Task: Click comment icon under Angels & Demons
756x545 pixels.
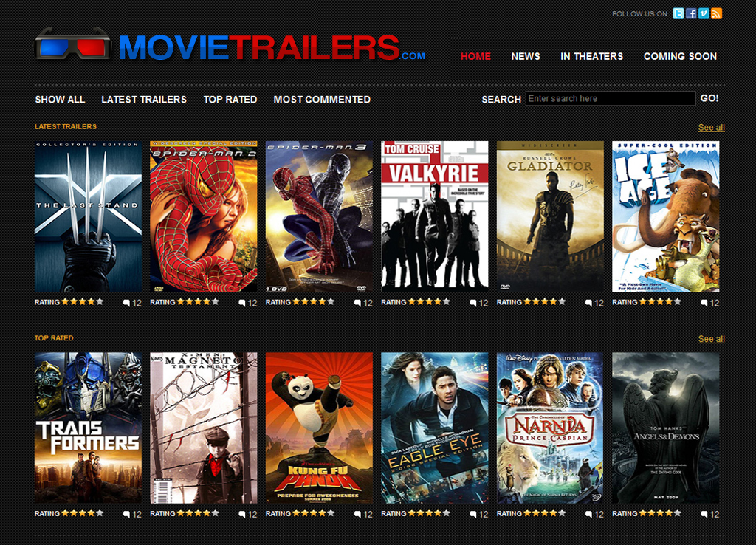Action: (x=704, y=514)
